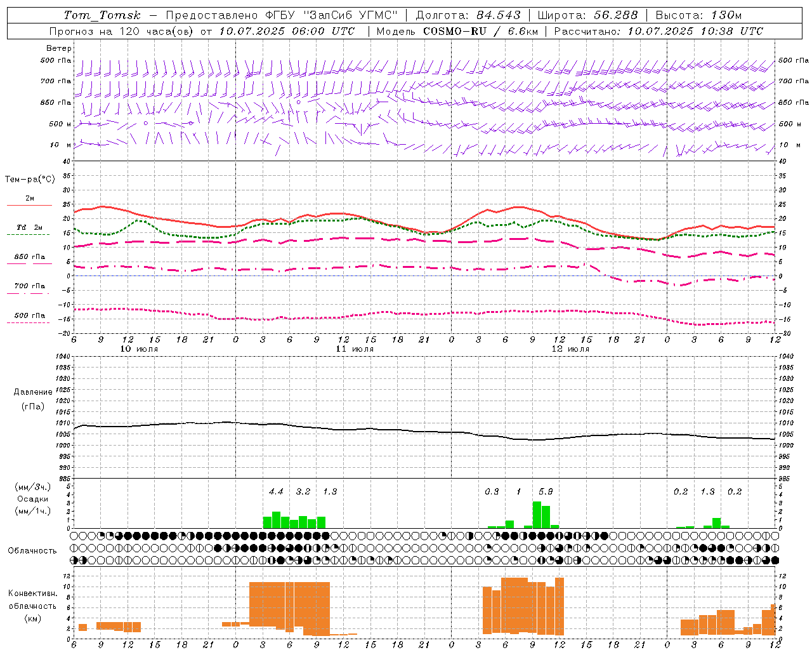Click the 500 гПа label in the temperature legend
Screen dimensions: 812x650
tap(30, 315)
